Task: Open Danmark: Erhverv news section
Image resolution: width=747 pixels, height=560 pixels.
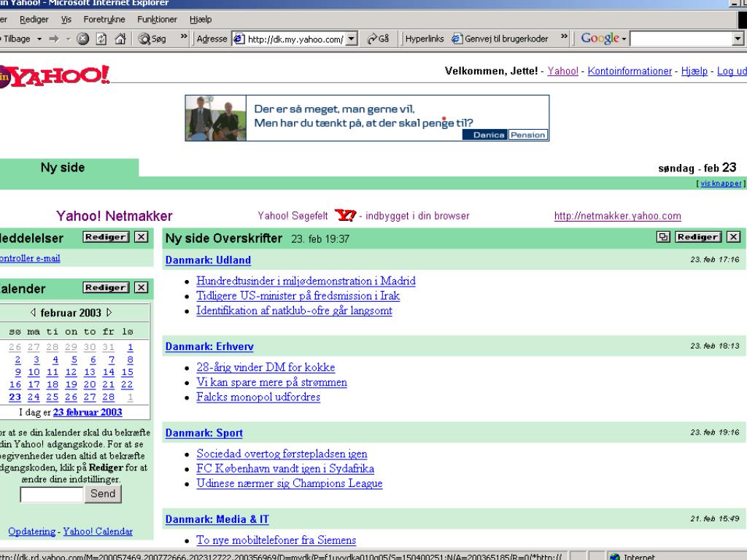Action: click(x=209, y=346)
